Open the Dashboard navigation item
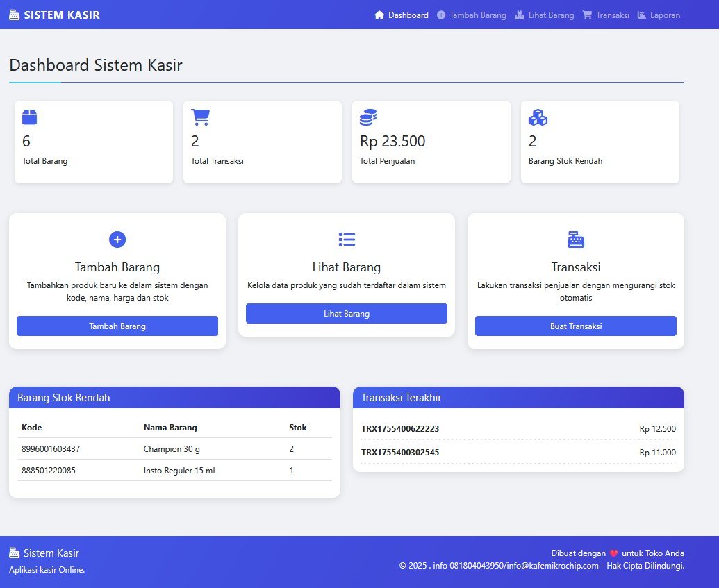719x588 pixels. click(402, 15)
